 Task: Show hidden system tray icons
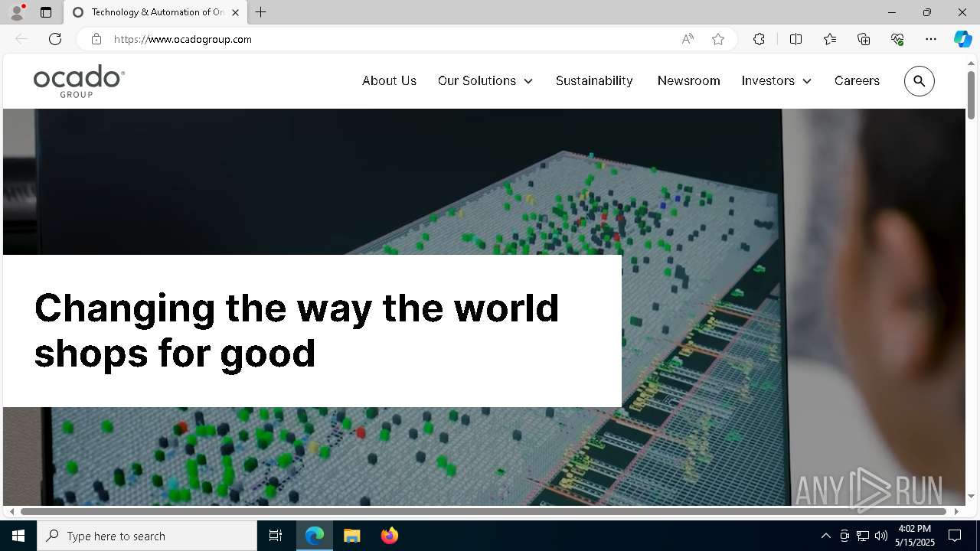pos(825,536)
